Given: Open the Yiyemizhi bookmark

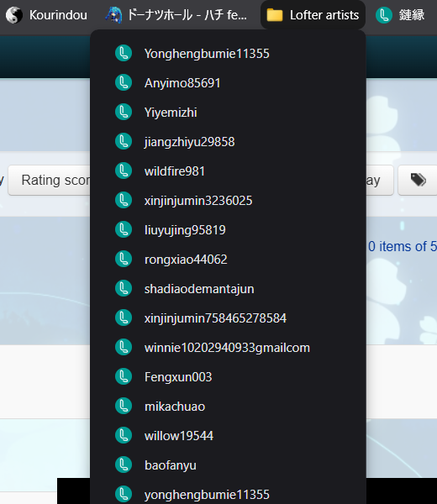Looking at the screenshot, I should pos(228,113).
